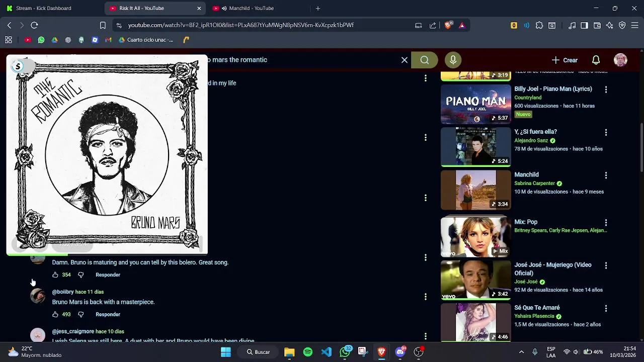
Task: Open more options for Y, ¿Si fuera ella?
Action: coord(606,132)
